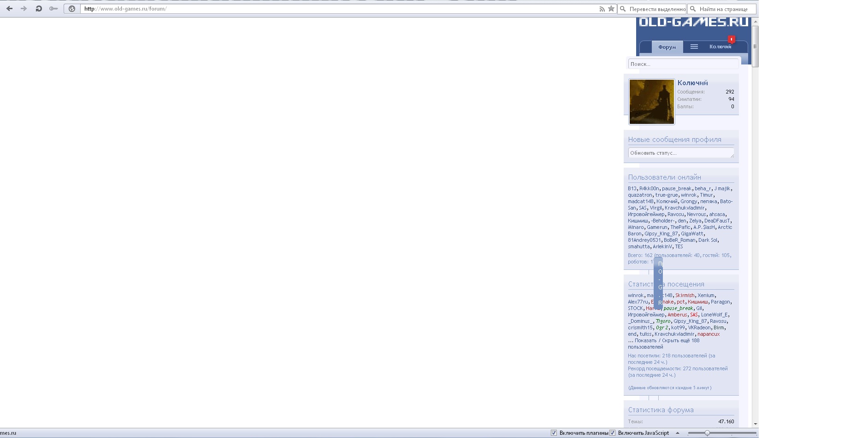Reload the page with the refresh icon
Image resolution: width=868 pixels, height=438 pixels.
[x=39, y=9]
